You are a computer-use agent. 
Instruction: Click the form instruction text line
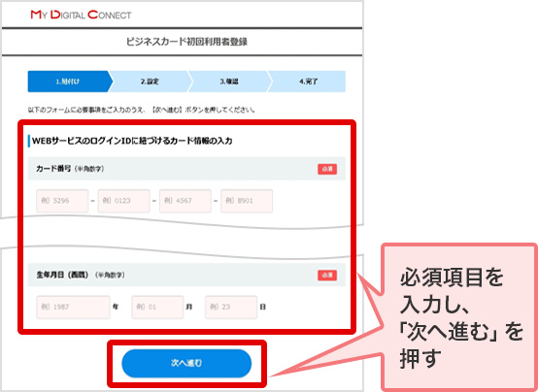[142, 110]
